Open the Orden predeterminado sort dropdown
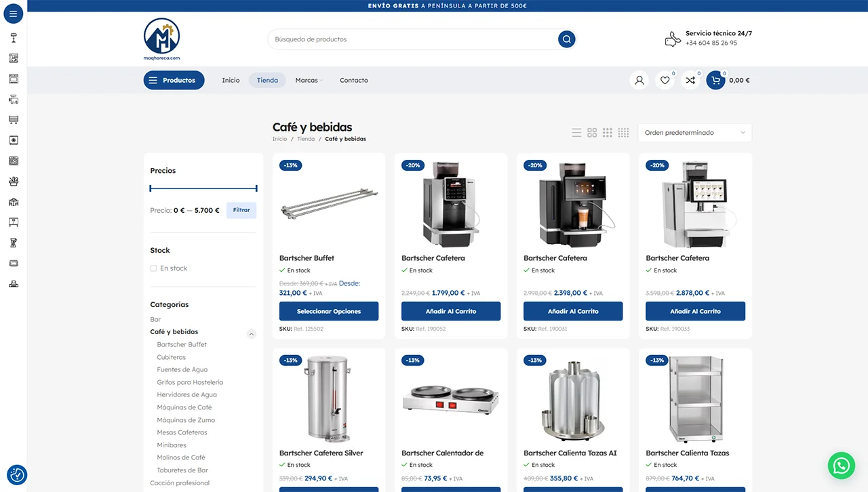 click(694, 133)
